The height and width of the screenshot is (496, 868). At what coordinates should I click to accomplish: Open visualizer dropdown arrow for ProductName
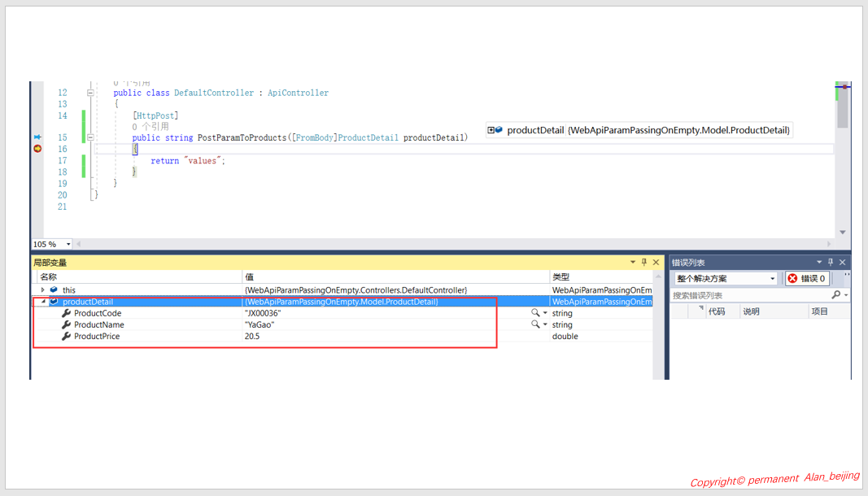[545, 325]
